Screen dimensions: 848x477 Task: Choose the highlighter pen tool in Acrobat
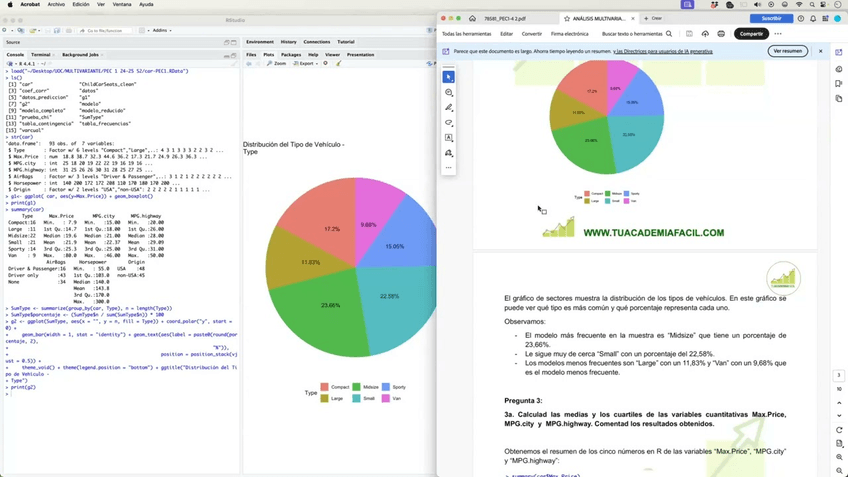(x=449, y=107)
